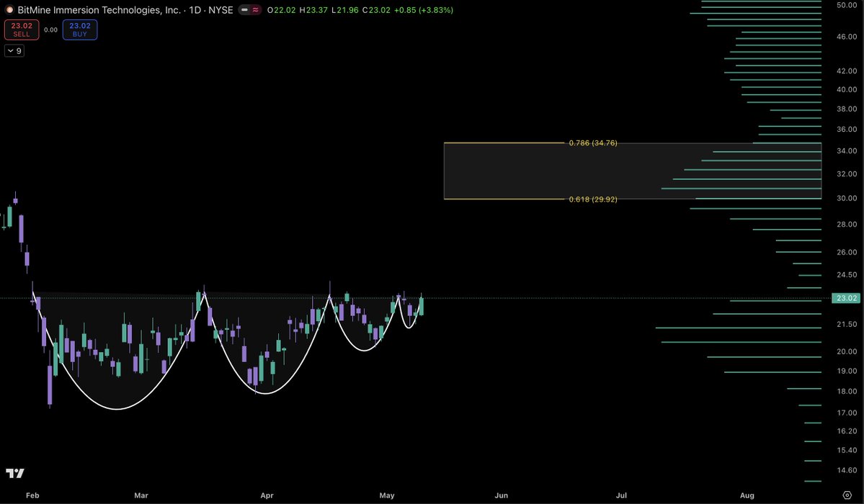The height and width of the screenshot is (504, 864).
Task: Click the Mar label on time axis
Action: coord(141,495)
